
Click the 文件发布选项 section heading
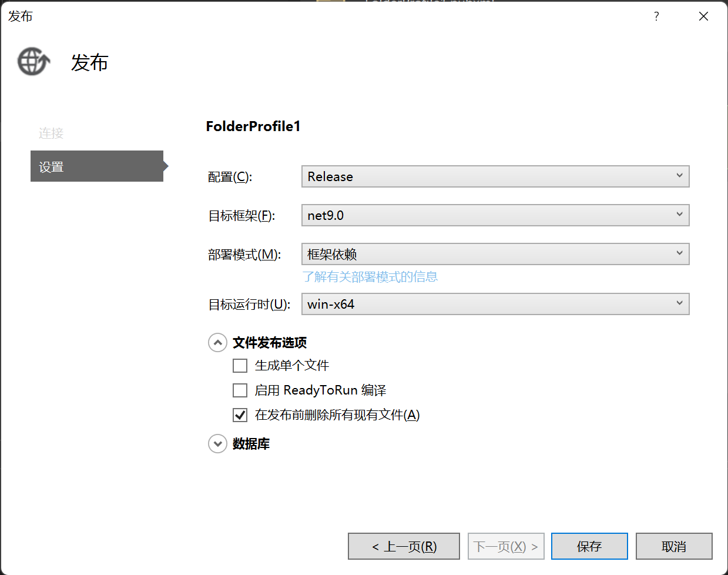click(270, 343)
